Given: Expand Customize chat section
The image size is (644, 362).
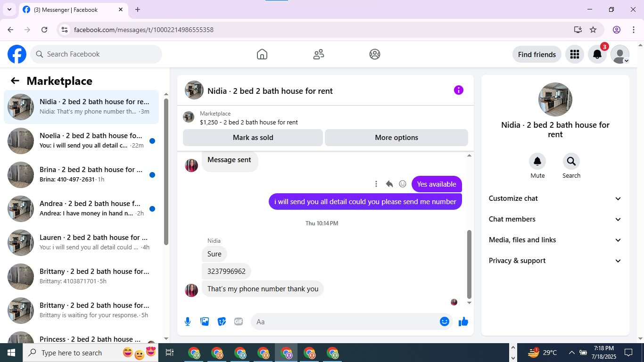Looking at the screenshot, I should tap(555, 198).
